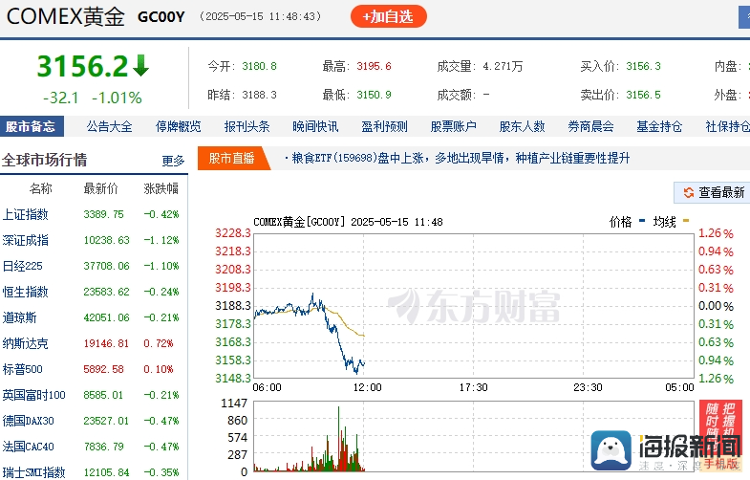750x480 pixels.
Task: Click the 最低 value 3150.9
Action: point(374,95)
